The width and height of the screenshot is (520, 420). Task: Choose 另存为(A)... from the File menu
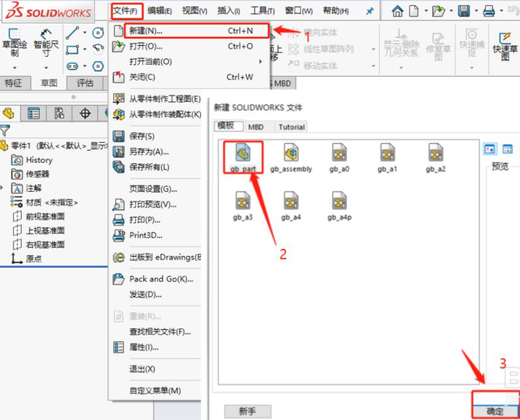[156, 152]
